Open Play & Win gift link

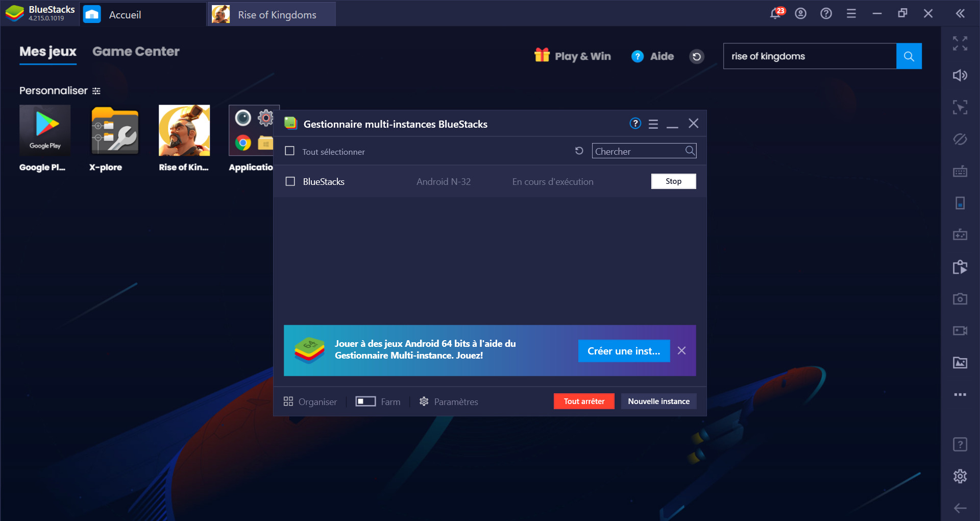pyautogui.click(x=572, y=56)
